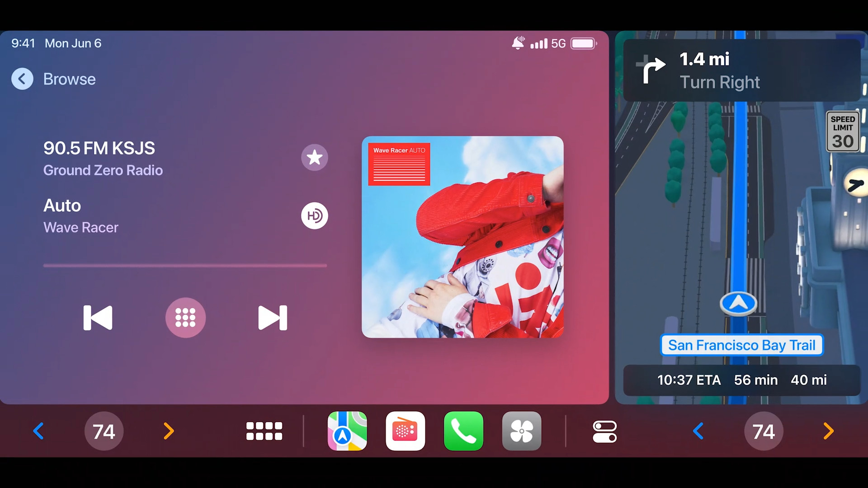Screen dimensions: 868x488
Task: Open the pink station keypad button
Action: click(185, 318)
